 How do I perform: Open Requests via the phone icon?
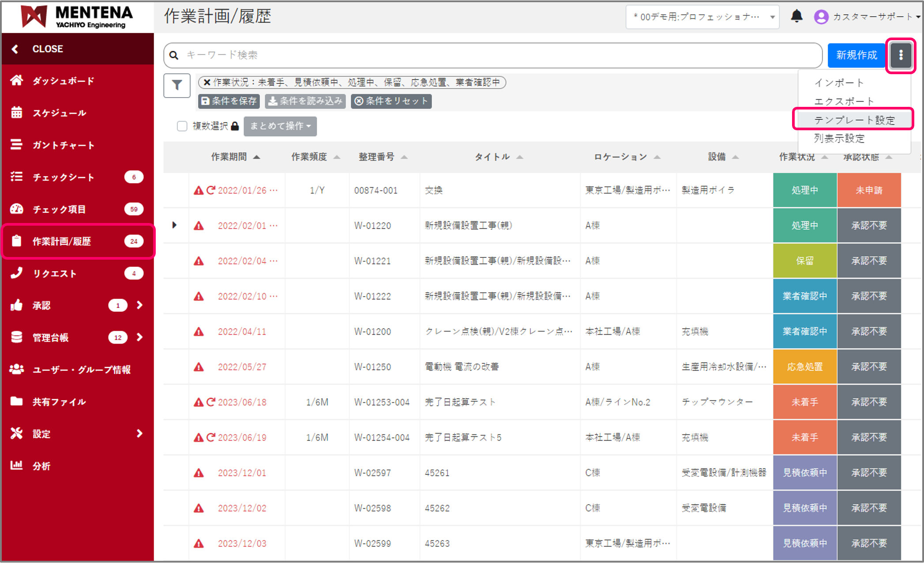tap(17, 273)
